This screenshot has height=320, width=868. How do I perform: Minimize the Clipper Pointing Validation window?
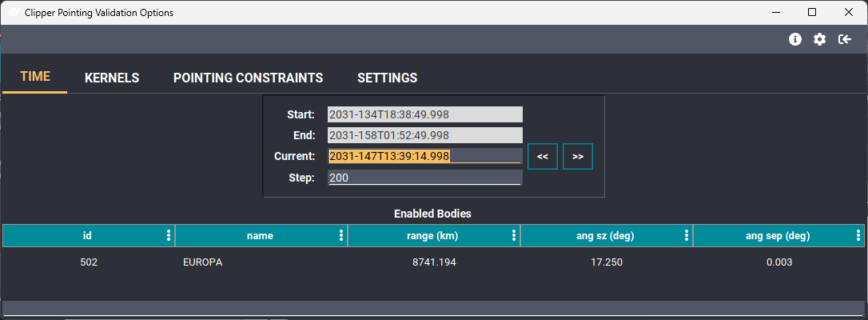point(775,12)
